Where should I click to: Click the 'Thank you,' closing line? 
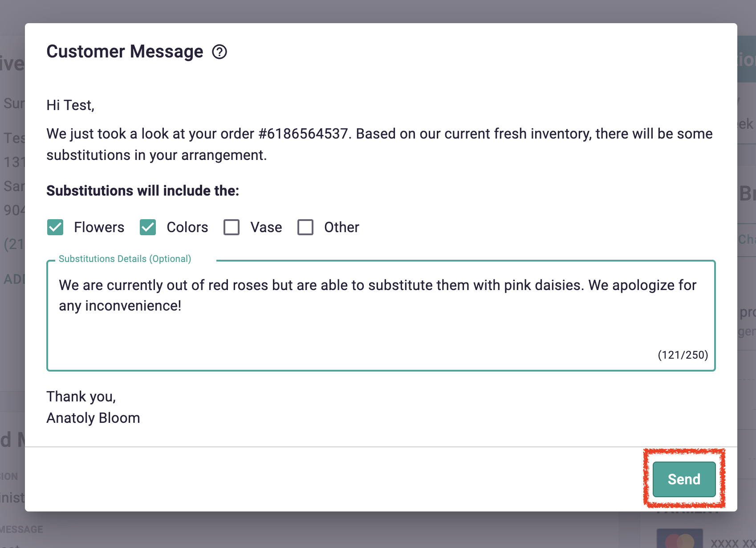(81, 397)
